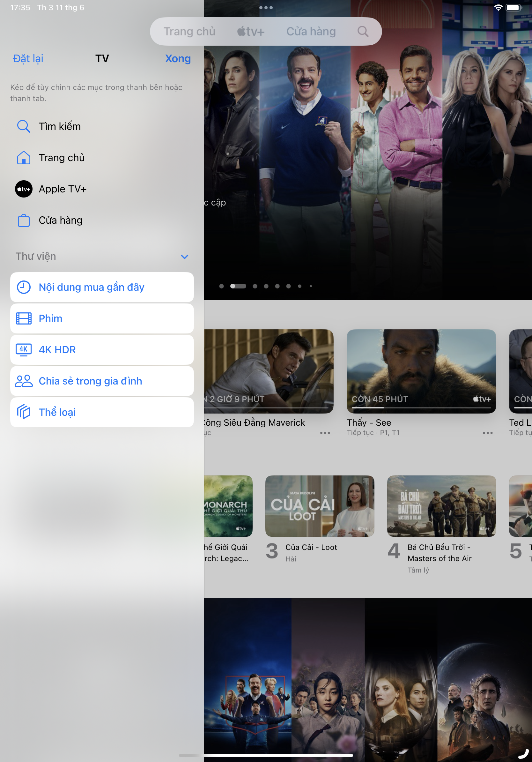Open the Thấy - See thumbnail
Viewport: 532px width, 762px height.
(x=421, y=371)
